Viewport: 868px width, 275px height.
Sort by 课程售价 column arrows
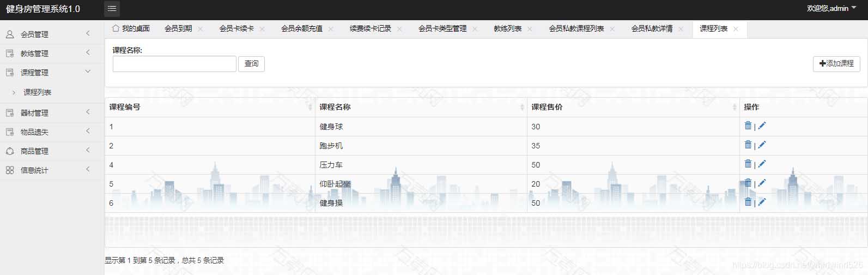tap(735, 107)
